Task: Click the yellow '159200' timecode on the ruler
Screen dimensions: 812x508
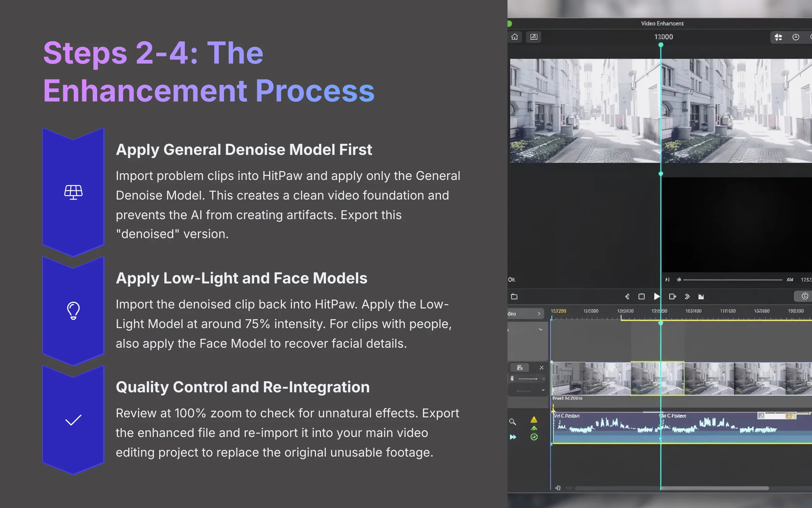Action: [x=558, y=311]
